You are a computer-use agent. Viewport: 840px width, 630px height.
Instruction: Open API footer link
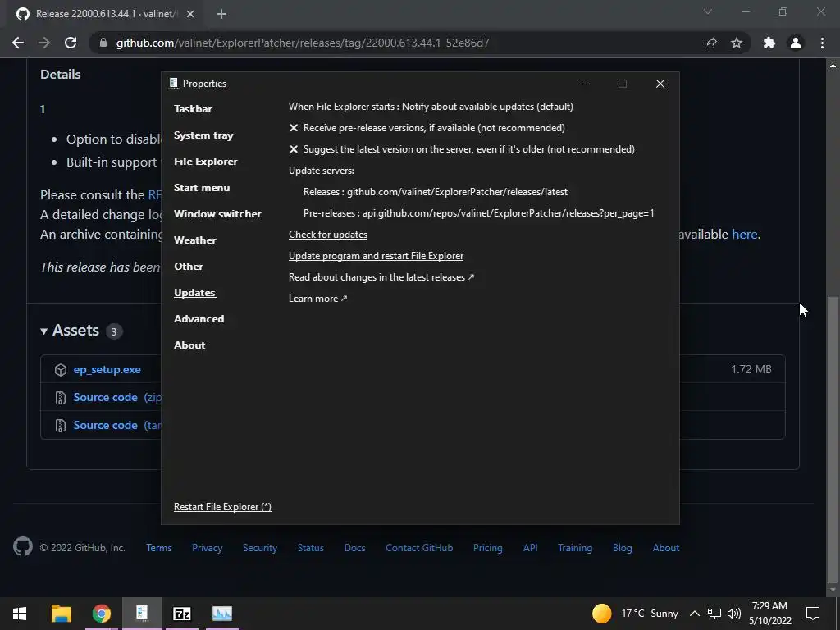click(x=531, y=547)
